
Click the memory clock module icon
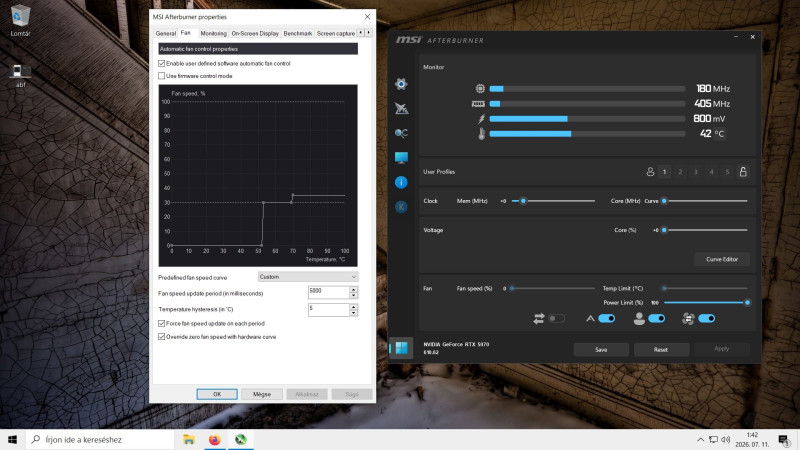[x=478, y=104]
